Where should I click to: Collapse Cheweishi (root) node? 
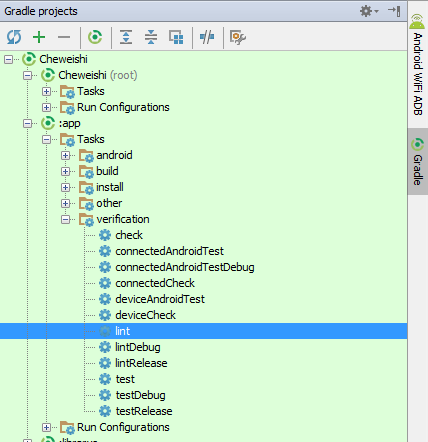coord(28,75)
